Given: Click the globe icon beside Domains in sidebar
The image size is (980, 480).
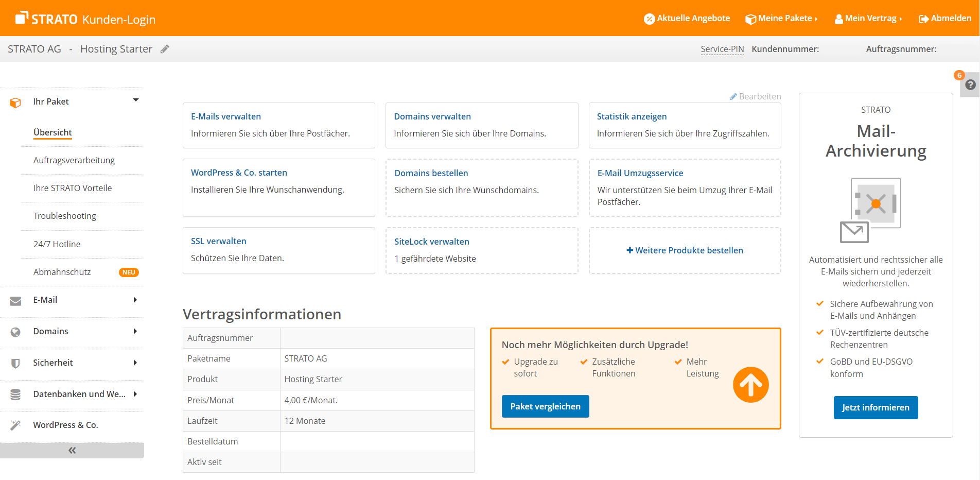Looking at the screenshot, I should coord(15,332).
